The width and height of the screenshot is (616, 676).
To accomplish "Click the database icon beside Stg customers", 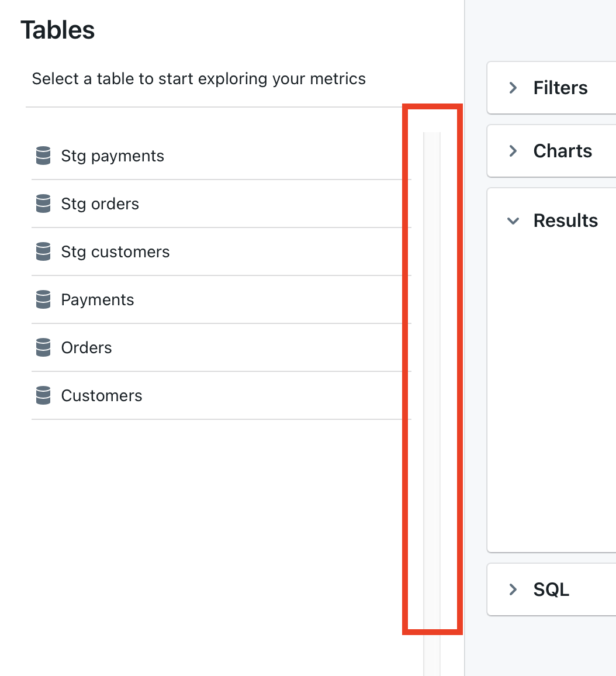I will pyautogui.click(x=43, y=251).
